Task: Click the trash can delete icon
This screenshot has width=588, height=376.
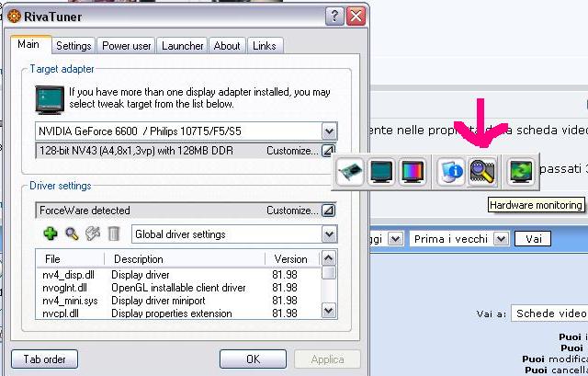Action: click(114, 234)
